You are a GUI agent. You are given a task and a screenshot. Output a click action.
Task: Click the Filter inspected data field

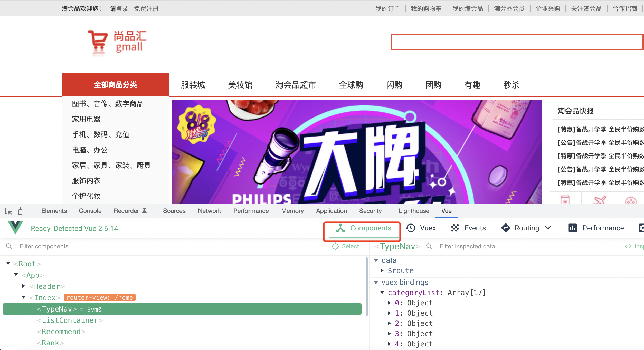coord(467,246)
